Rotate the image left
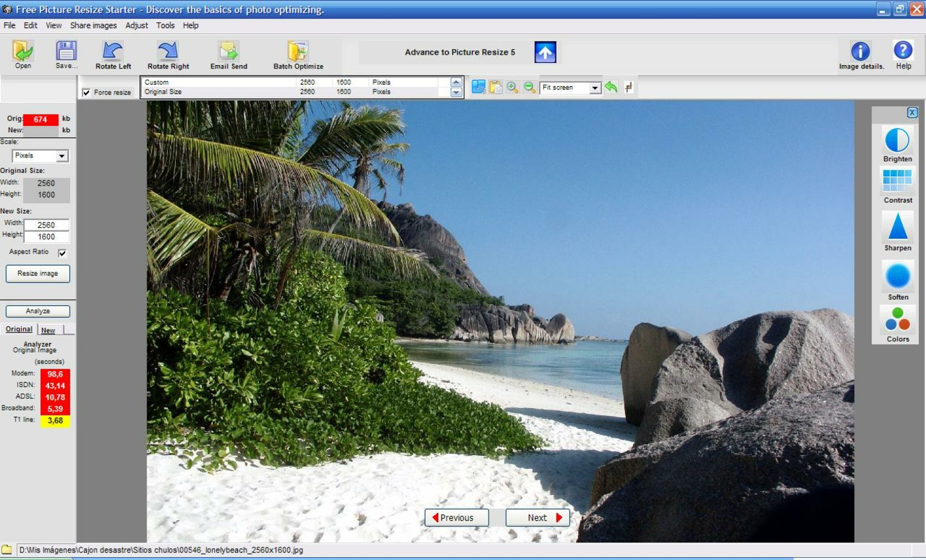This screenshot has height=560, width=926. pyautogui.click(x=113, y=51)
